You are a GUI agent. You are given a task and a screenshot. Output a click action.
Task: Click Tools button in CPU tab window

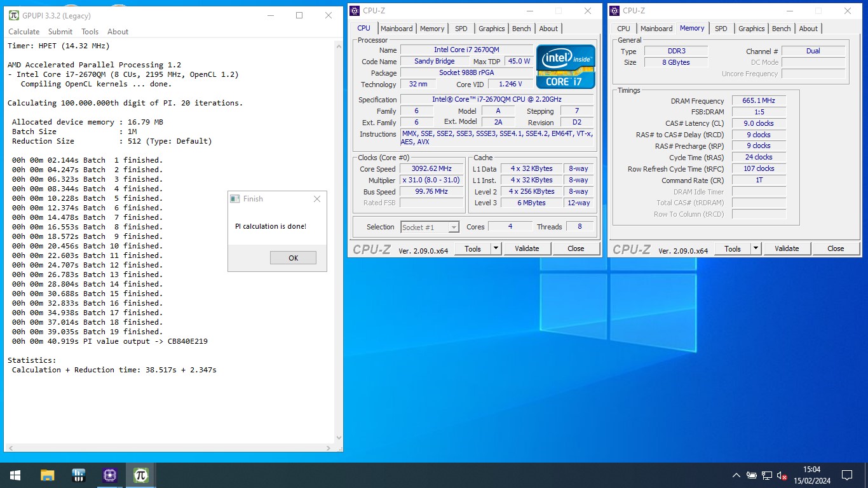[x=473, y=248]
